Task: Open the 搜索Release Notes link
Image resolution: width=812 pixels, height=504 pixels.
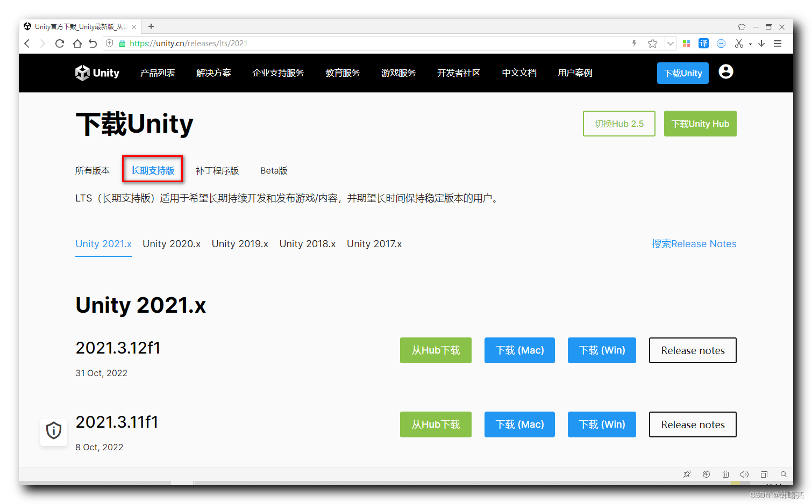Action: pyautogui.click(x=694, y=244)
